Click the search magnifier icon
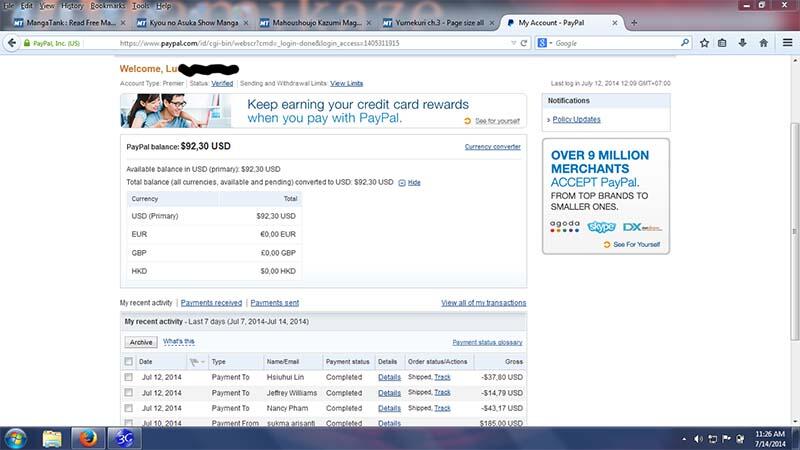Screen dimensions: 800x450 click(685, 43)
